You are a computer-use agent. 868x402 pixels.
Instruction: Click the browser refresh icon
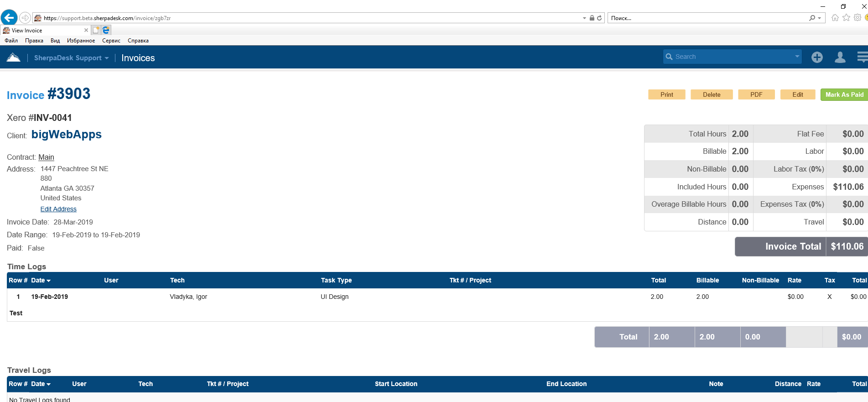coord(599,18)
